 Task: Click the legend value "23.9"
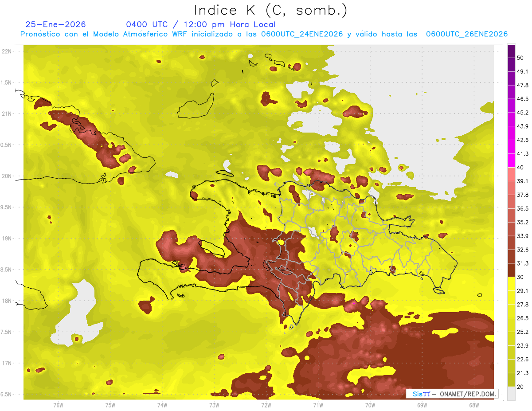click(523, 345)
